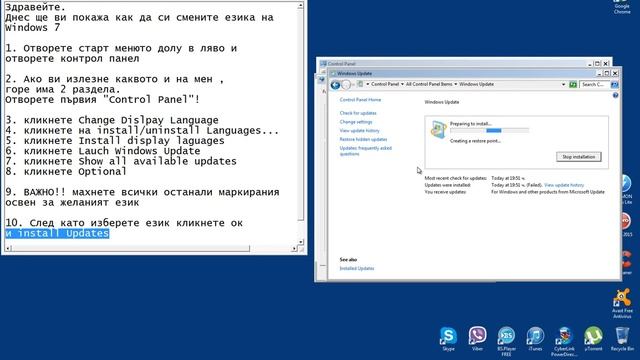Image resolution: width=640 pixels, height=360 pixels.
Task: Maximize the Windows Update window
Action: pyautogui.click(x=607, y=73)
